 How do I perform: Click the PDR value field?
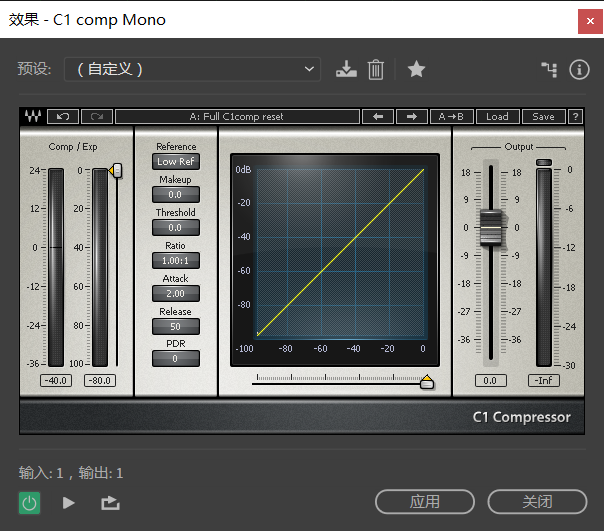pos(176,358)
